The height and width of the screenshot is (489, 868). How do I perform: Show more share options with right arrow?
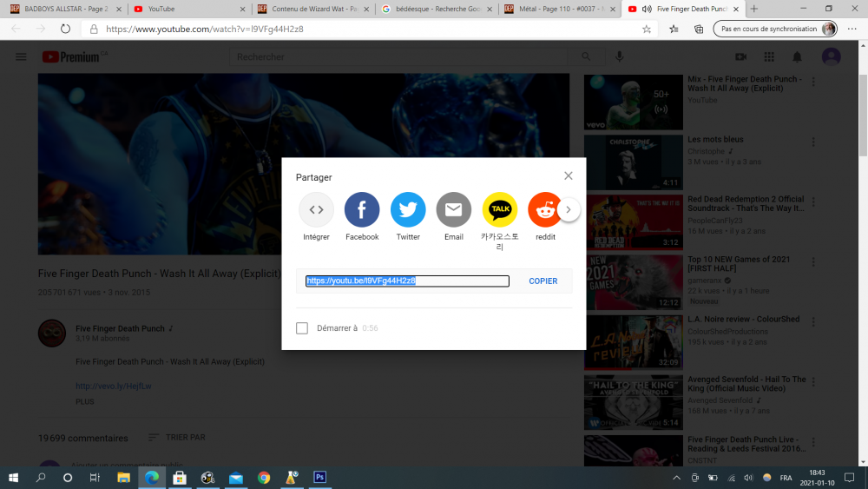tap(568, 209)
